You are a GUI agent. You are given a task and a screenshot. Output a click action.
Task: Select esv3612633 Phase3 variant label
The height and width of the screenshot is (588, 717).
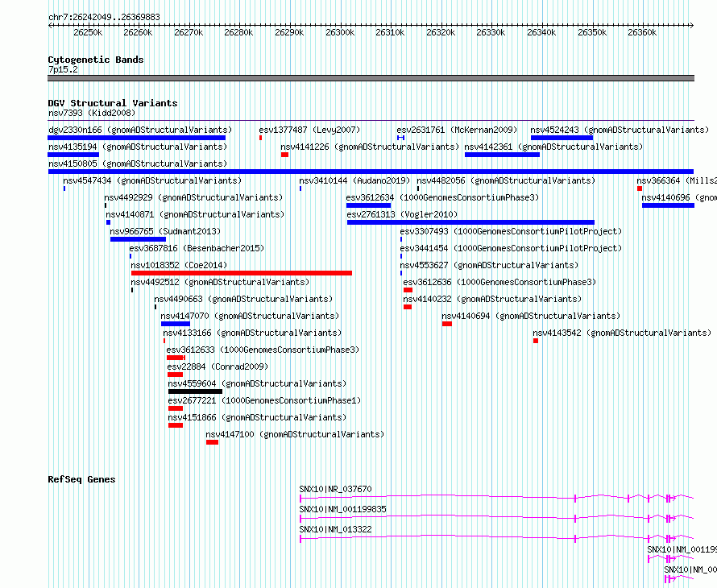(263, 350)
